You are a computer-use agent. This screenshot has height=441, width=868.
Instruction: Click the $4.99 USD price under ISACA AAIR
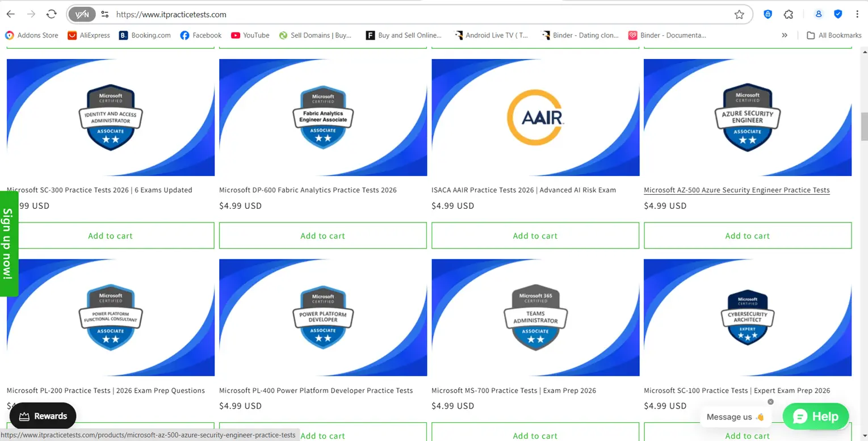[452, 205]
